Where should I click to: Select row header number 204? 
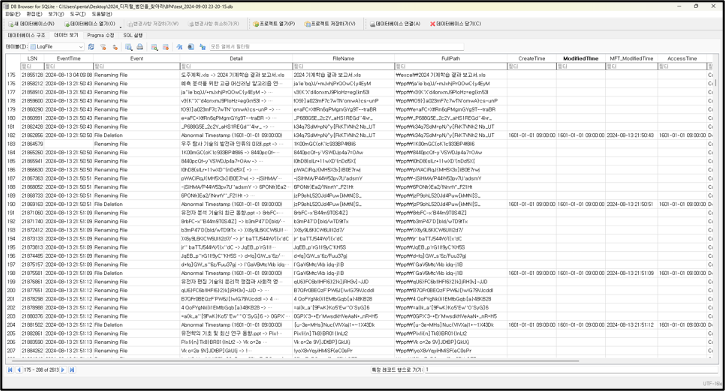point(13,325)
